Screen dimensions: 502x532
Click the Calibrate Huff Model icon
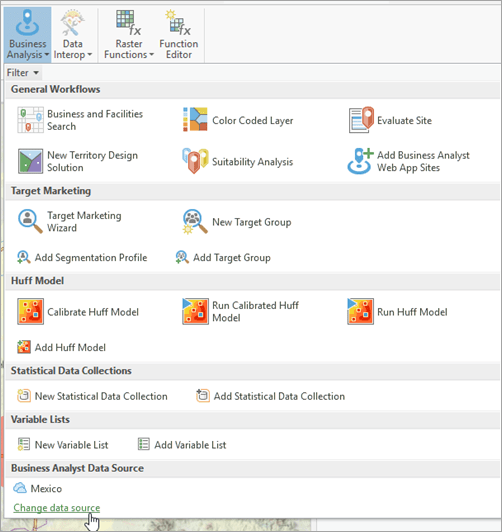coord(31,311)
